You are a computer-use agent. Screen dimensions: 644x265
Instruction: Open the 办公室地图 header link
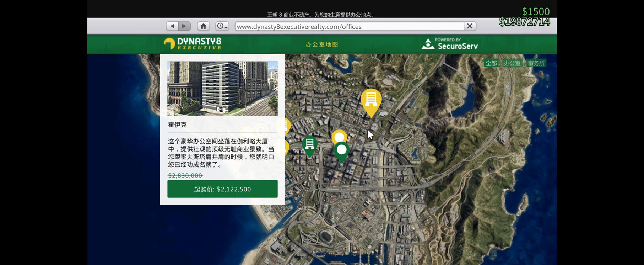(x=322, y=44)
